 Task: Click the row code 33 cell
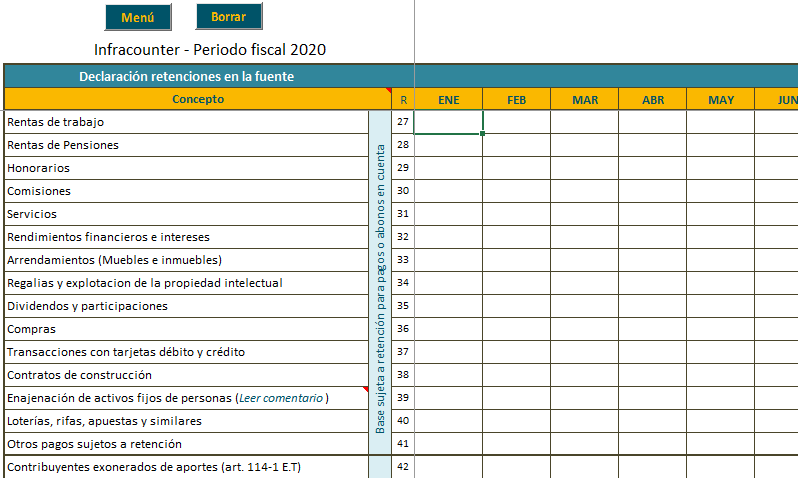402,260
